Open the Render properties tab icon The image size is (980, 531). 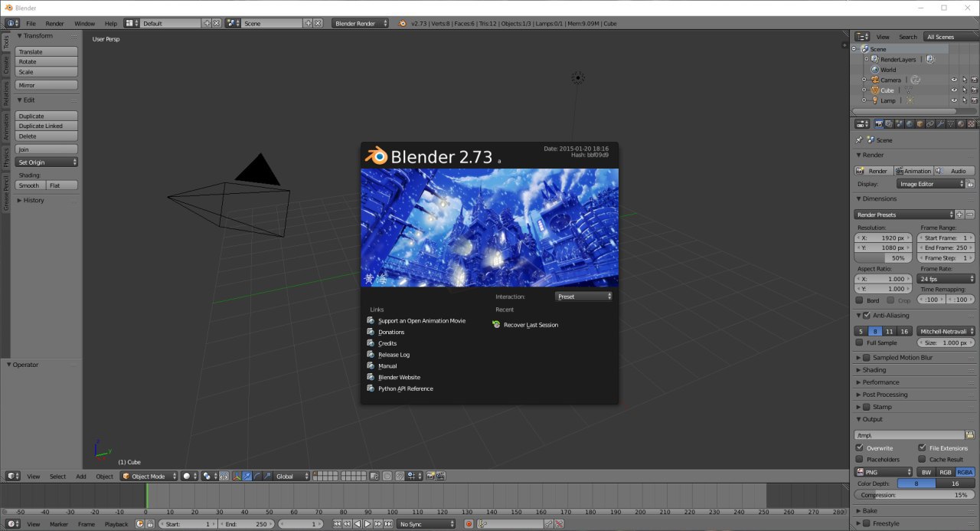(x=879, y=123)
